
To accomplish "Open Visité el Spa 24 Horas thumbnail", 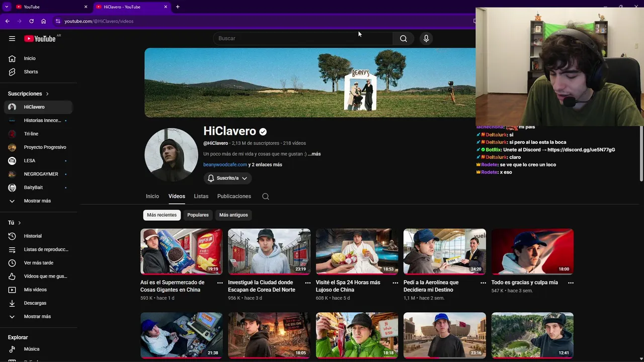I will (357, 251).
